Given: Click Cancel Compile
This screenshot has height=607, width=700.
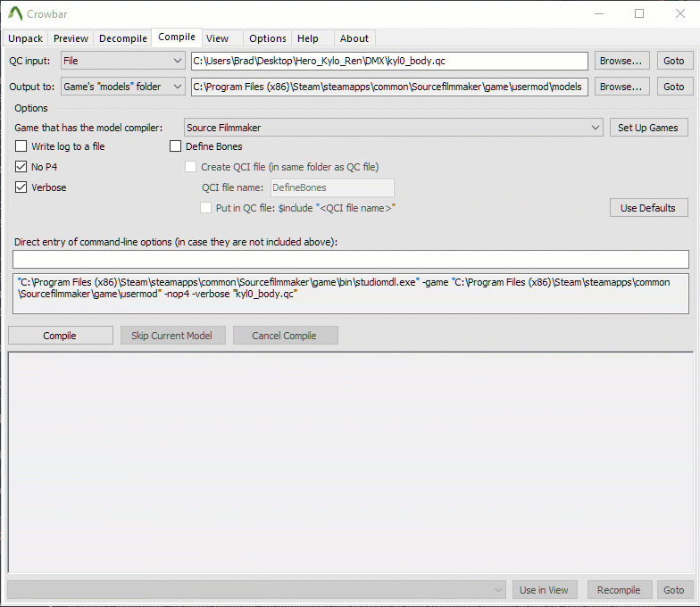Looking at the screenshot, I should [285, 336].
